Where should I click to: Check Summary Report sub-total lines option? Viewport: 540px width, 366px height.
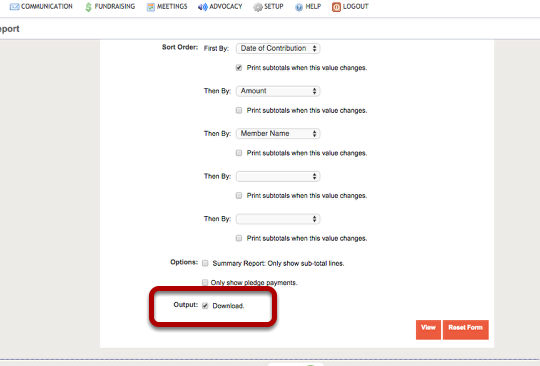tap(205, 263)
